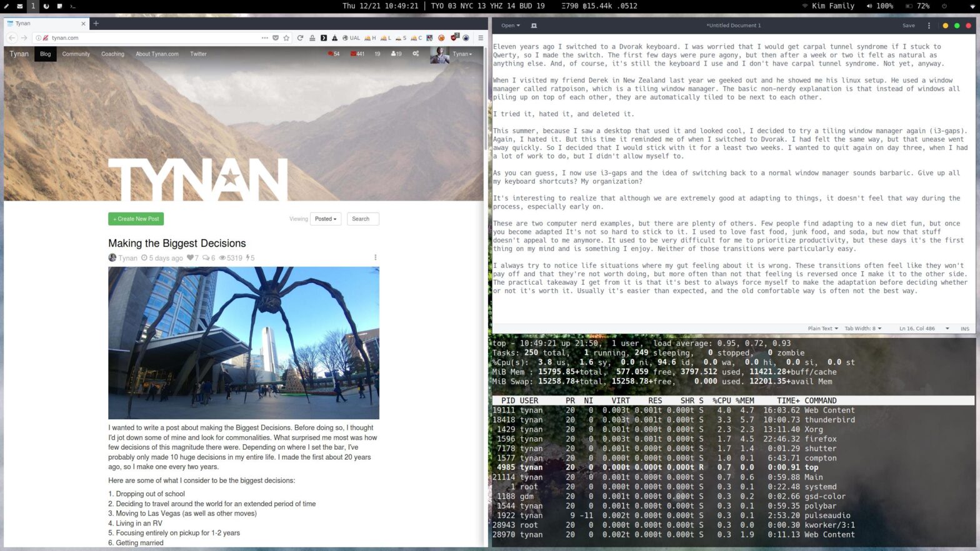The width and height of the screenshot is (980, 551).
Task: Expand the Tab Width selector
Action: [863, 329]
